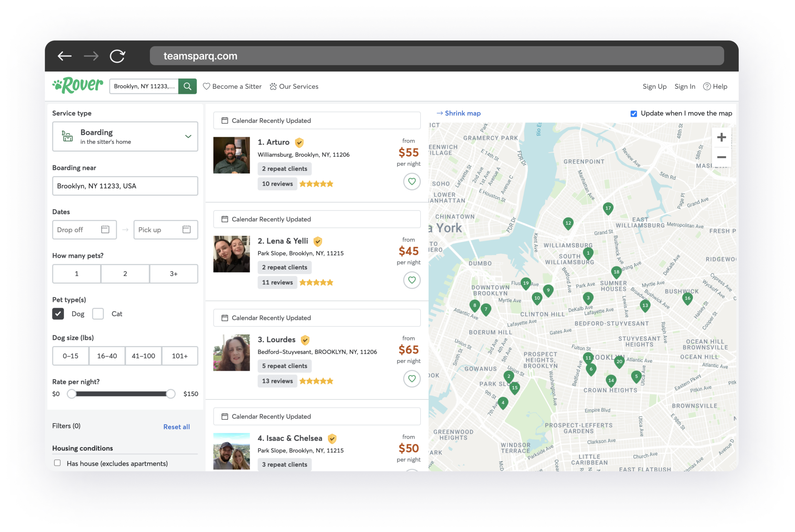Click the header location search field
This screenshot has height=532, width=795.
(144, 86)
